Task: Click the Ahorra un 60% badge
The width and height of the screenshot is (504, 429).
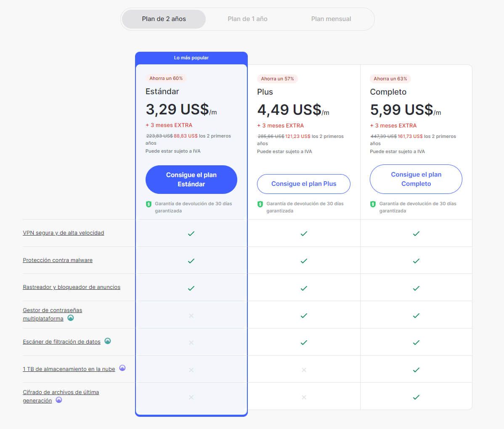Action: 166,78
